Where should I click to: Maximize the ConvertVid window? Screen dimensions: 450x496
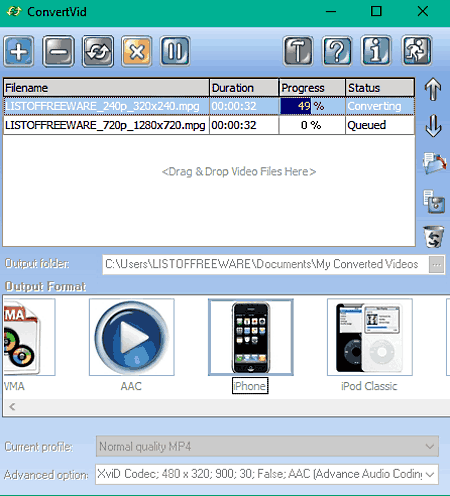point(376,12)
